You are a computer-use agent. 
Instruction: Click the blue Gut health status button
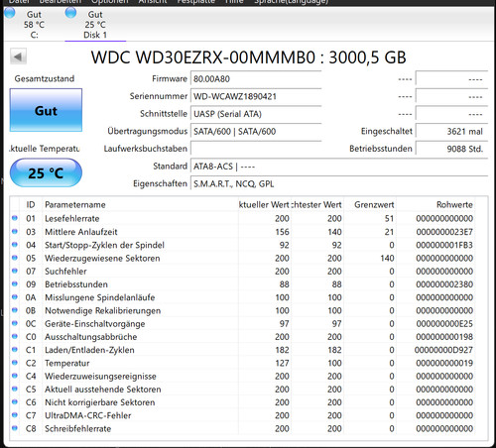(x=46, y=110)
